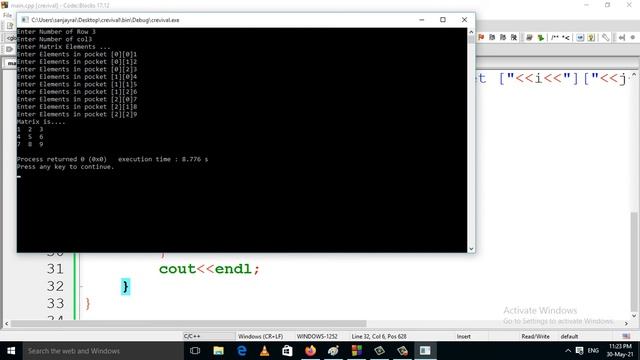Click line number 31 in editor margin

55,269
